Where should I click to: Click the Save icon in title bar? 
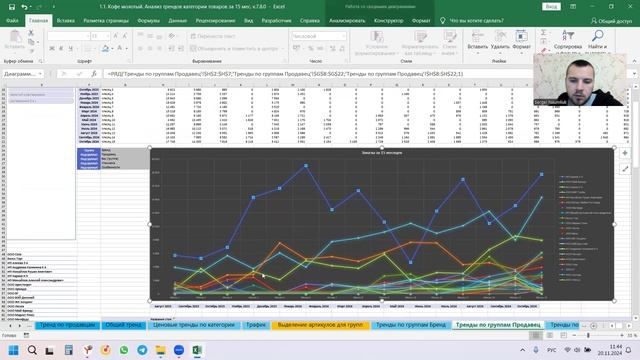point(12,7)
